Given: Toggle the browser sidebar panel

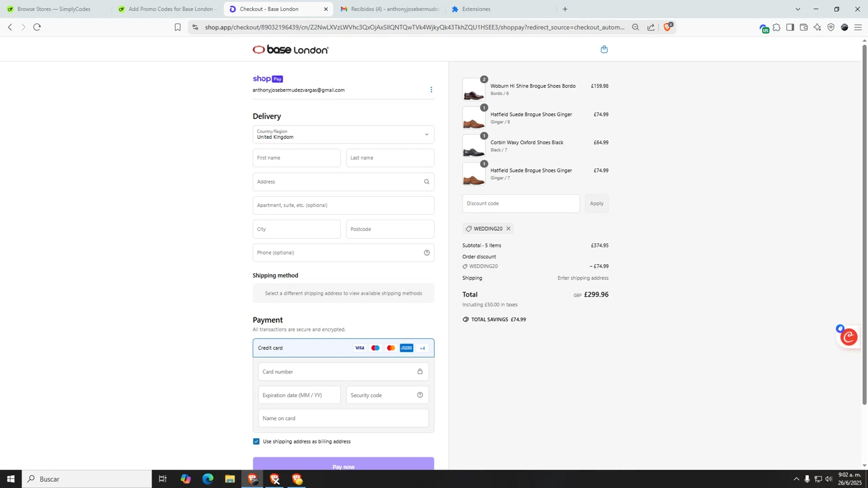Looking at the screenshot, I should pos(790,27).
